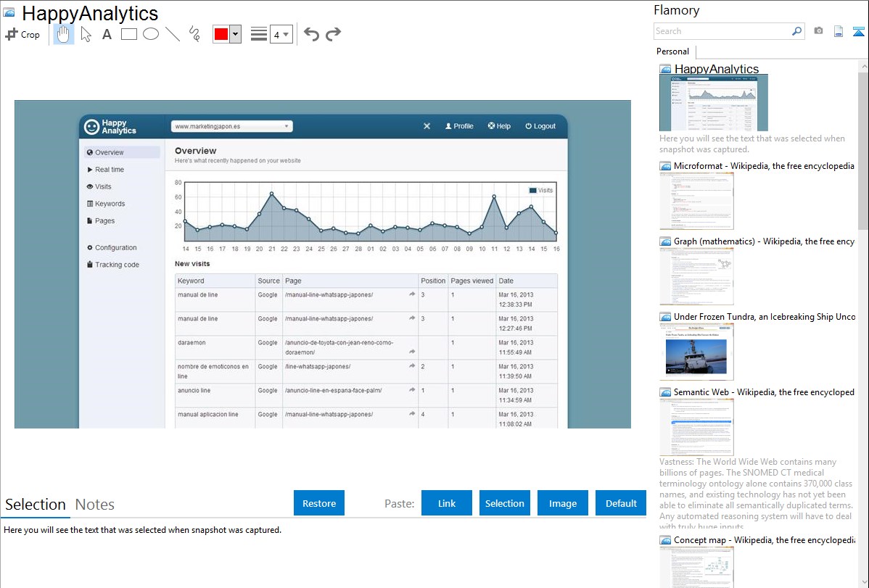Click the camera capture icon

(x=818, y=31)
